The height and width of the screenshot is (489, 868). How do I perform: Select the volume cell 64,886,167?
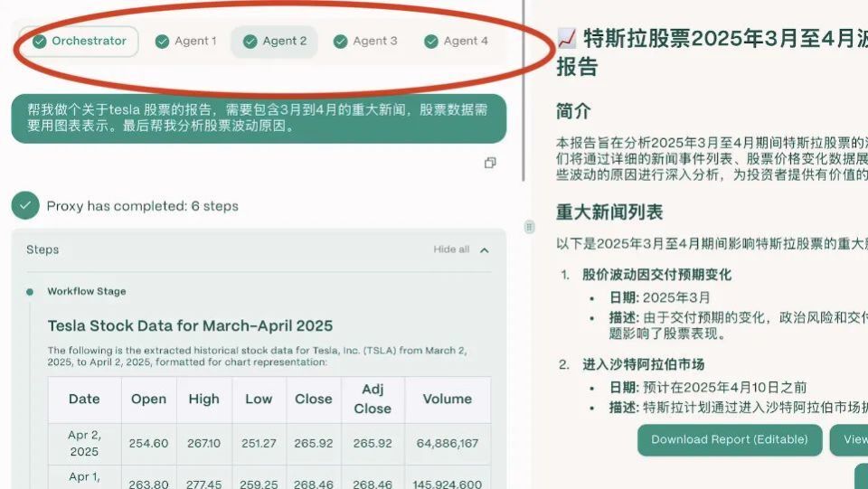(x=448, y=444)
